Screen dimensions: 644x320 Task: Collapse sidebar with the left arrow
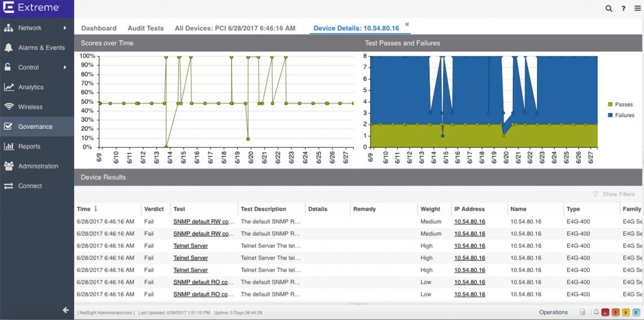pos(66,310)
